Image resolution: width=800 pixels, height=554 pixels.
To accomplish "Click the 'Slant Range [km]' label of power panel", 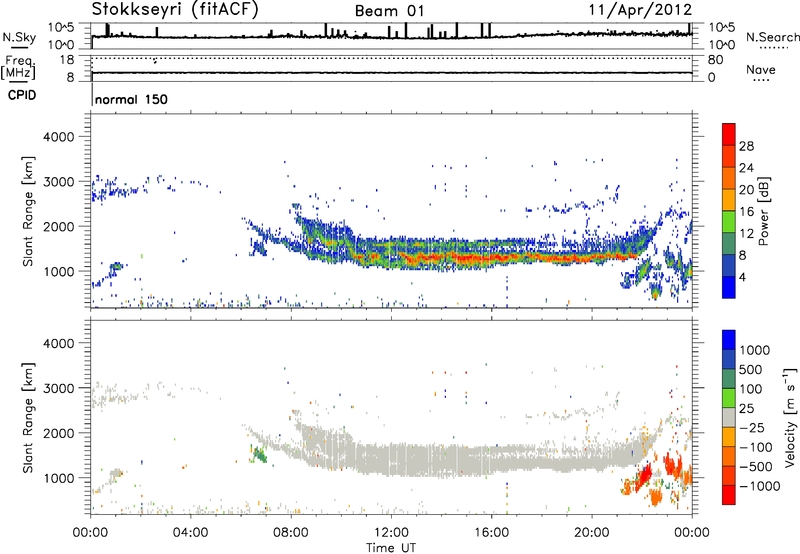I will [x=28, y=211].
